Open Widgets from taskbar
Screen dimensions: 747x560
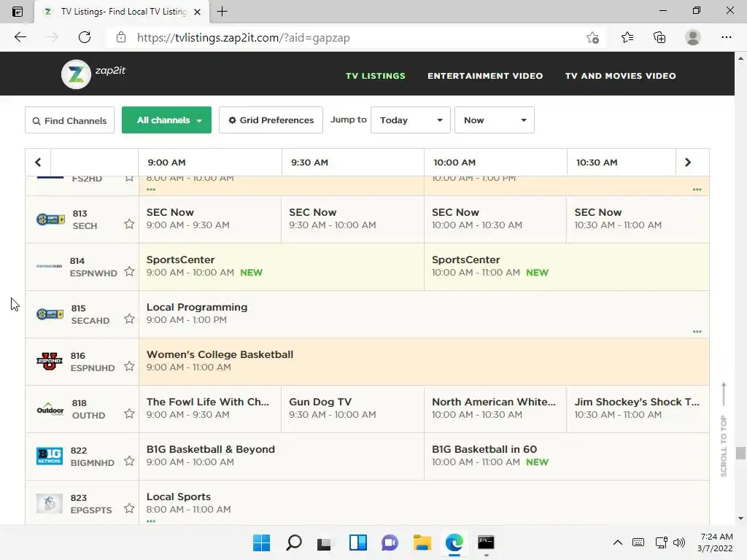coord(357,542)
